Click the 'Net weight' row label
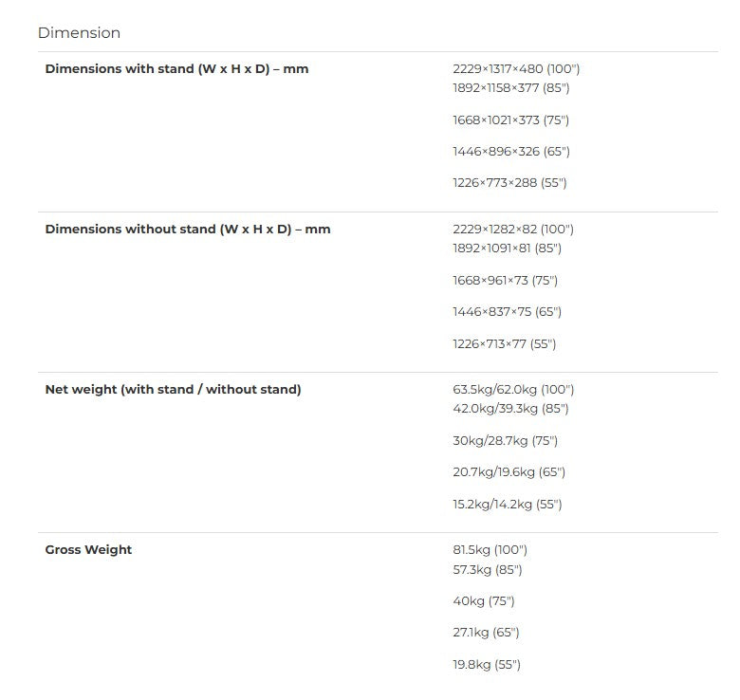Screen dimensions: 740x700 [x=174, y=390]
